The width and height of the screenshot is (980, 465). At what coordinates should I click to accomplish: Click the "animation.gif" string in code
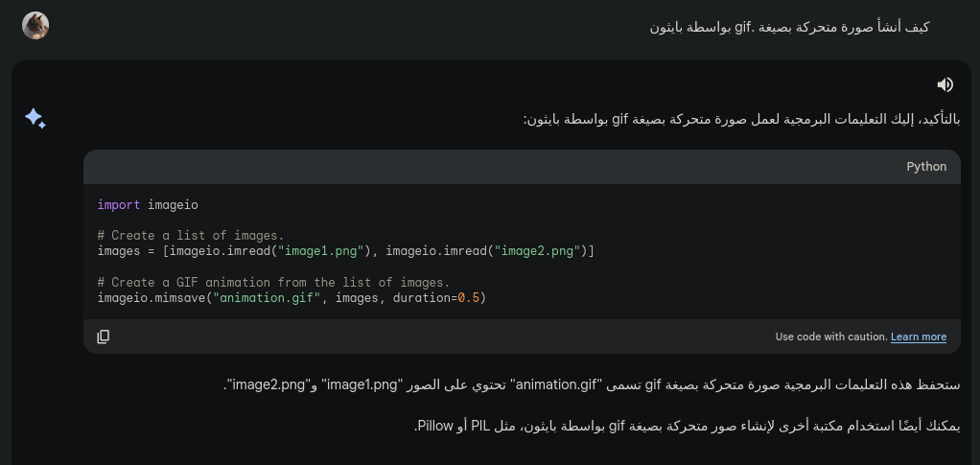click(x=268, y=298)
